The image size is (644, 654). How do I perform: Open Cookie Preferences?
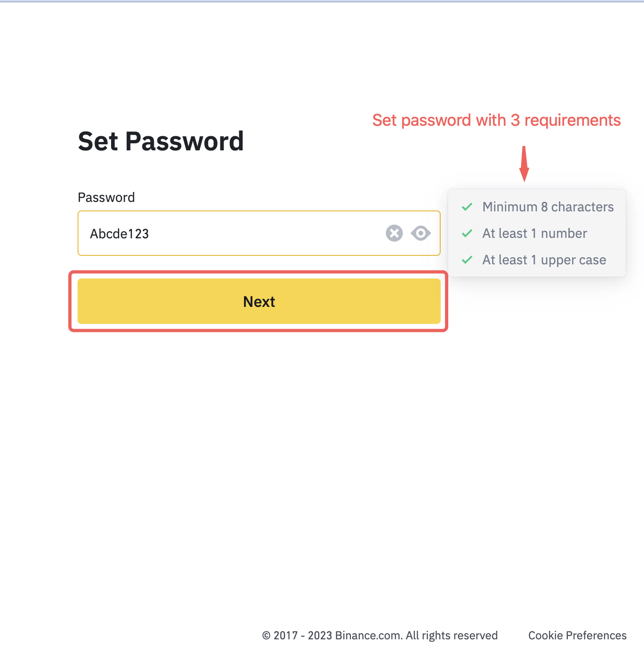pyautogui.click(x=577, y=636)
